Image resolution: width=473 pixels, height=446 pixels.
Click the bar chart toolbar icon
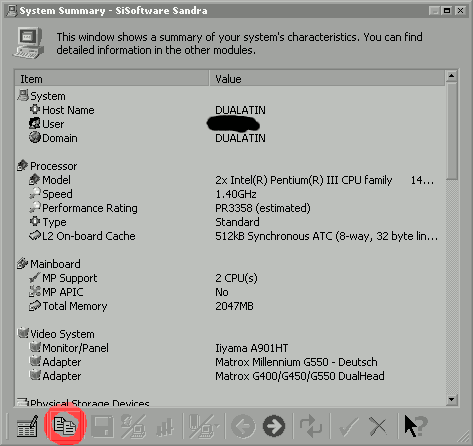pyautogui.click(x=165, y=427)
